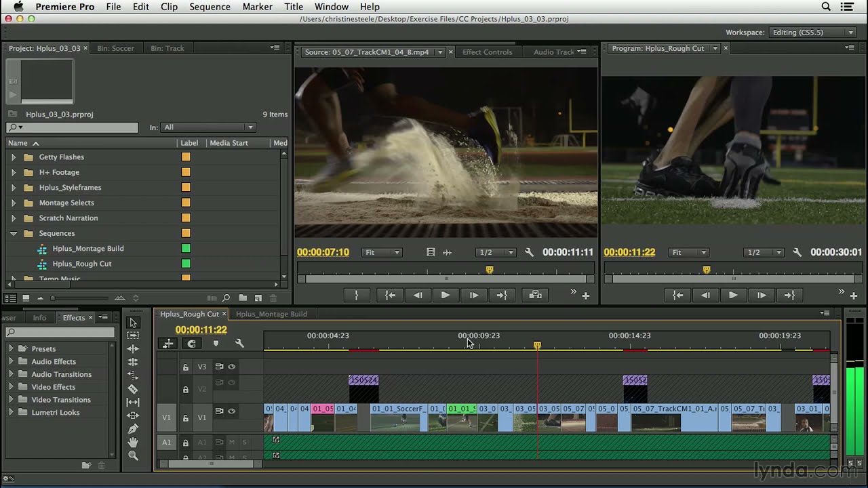868x488 pixels.
Task: Click the Project panel thumbnail zoom slider
Action: click(80, 298)
